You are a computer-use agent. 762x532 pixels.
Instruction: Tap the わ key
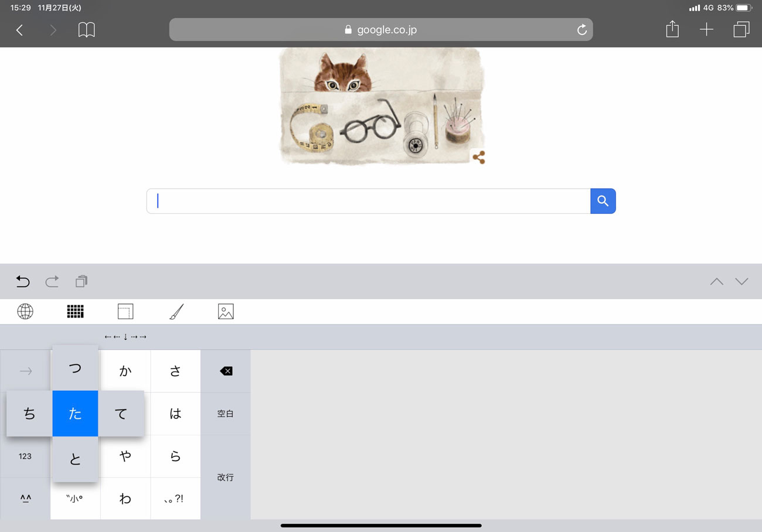pos(125,499)
